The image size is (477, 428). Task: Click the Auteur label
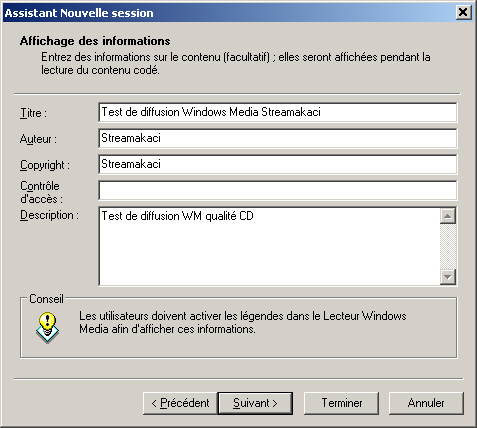pyautogui.click(x=38, y=139)
